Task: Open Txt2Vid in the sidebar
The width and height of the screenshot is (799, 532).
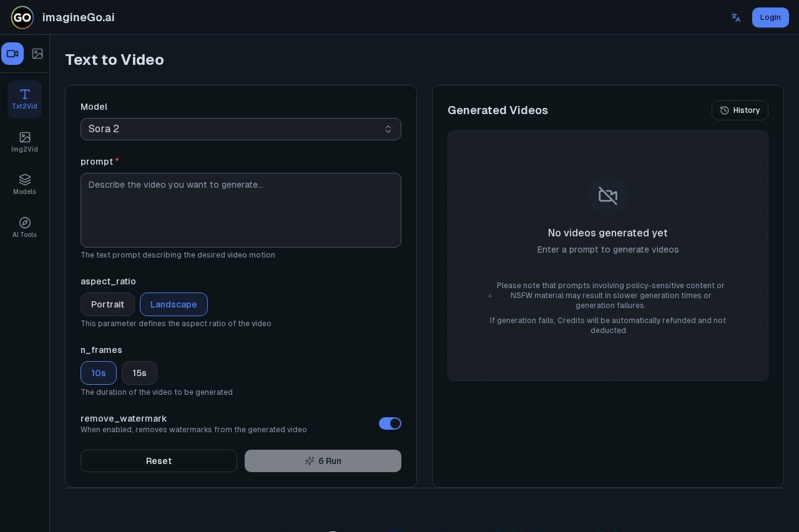Action: click(24, 99)
